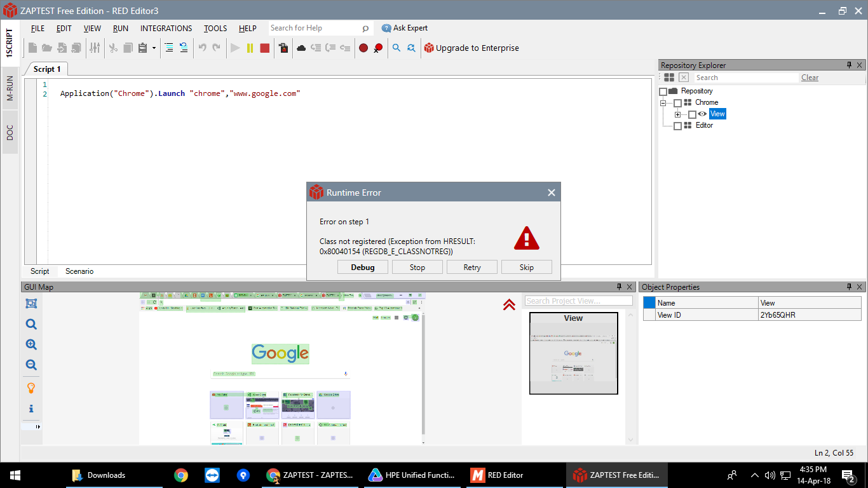868x488 pixels.
Task: Click the Outdent lines toolbar icon
Action: pyautogui.click(x=184, y=48)
